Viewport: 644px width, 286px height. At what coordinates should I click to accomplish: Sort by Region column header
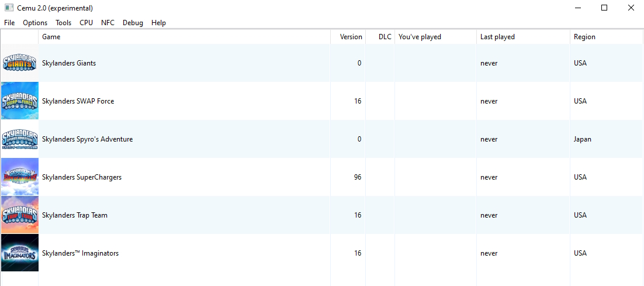pos(606,37)
